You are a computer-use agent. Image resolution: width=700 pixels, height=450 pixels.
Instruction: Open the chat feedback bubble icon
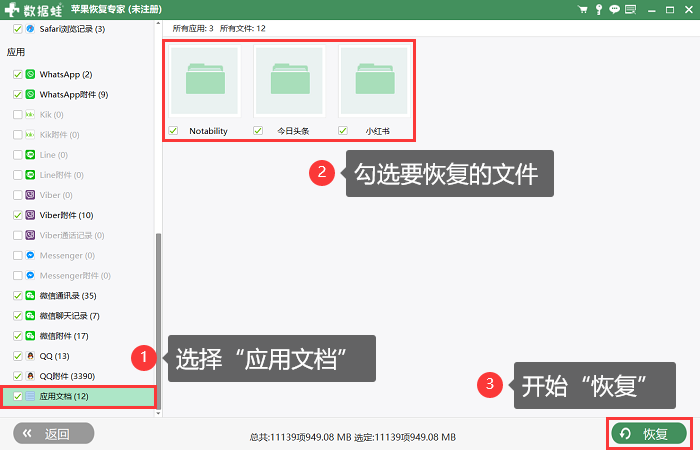615,9
